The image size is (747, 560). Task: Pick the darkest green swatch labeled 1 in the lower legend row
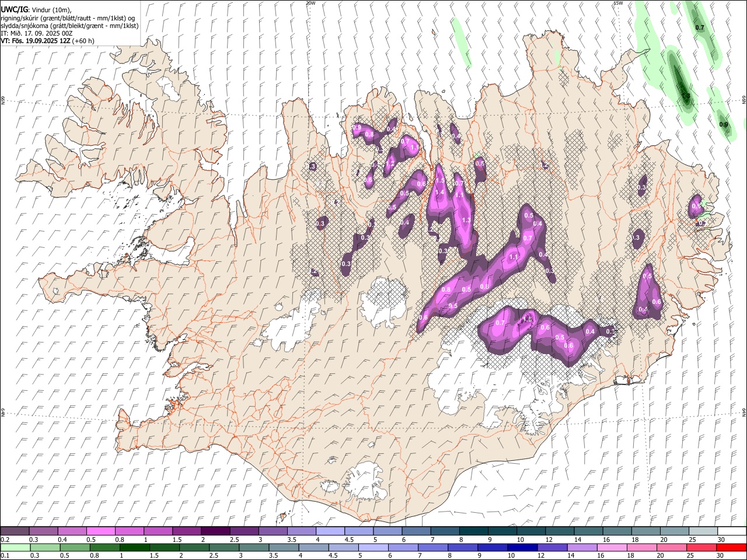tap(135, 548)
